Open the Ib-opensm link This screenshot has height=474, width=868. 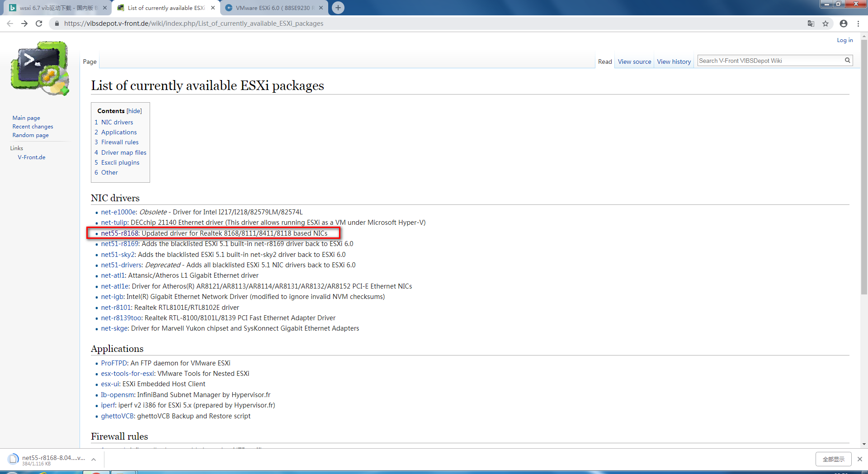pos(118,395)
